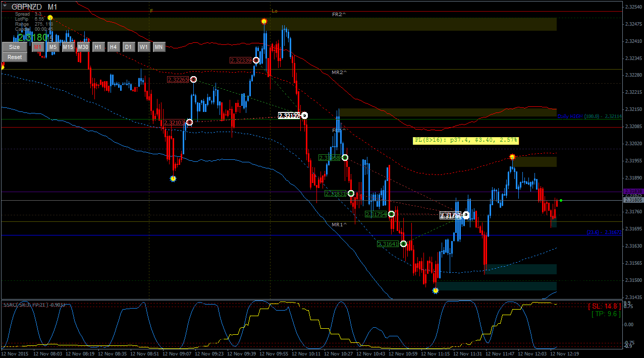Select the 2.32265 red price label
Image resolution: width=644 pixels, height=358 pixels.
(x=178, y=80)
